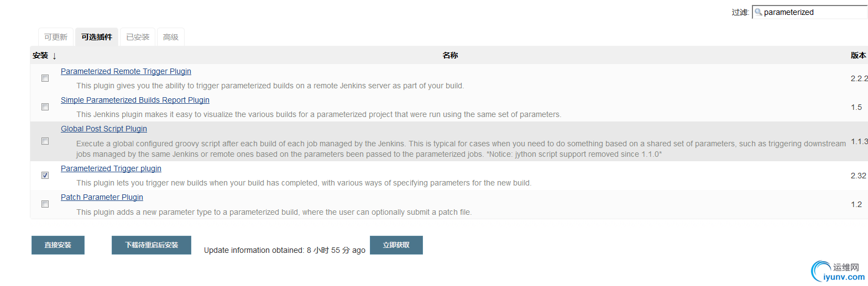Click the 直接安装 button
This screenshot has width=868, height=286.
coord(58,245)
